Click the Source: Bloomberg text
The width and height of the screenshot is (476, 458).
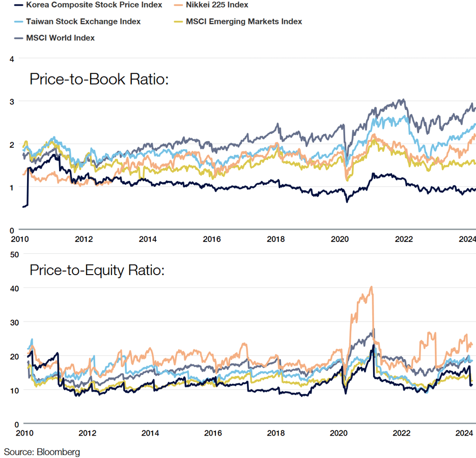[42, 452]
